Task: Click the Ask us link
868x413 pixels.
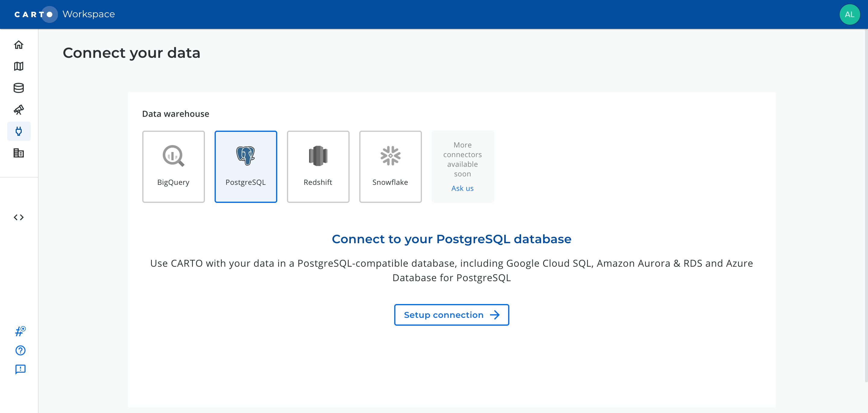Action: tap(462, 188)
